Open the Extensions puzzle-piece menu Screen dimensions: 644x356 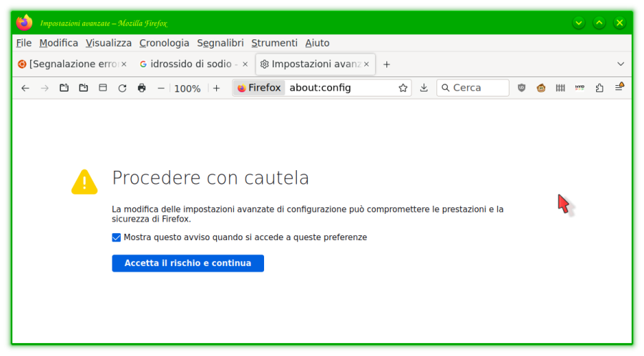(600, 88)
